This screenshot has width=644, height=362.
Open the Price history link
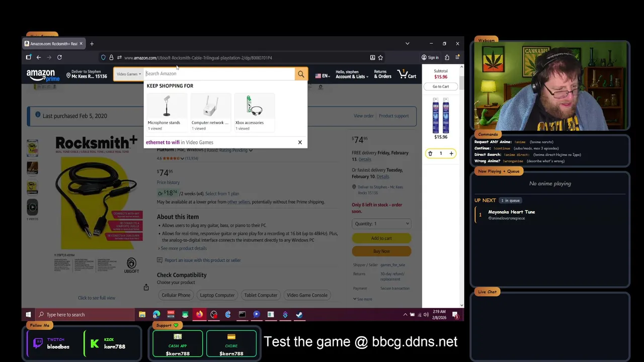click(x=168, y=183)
